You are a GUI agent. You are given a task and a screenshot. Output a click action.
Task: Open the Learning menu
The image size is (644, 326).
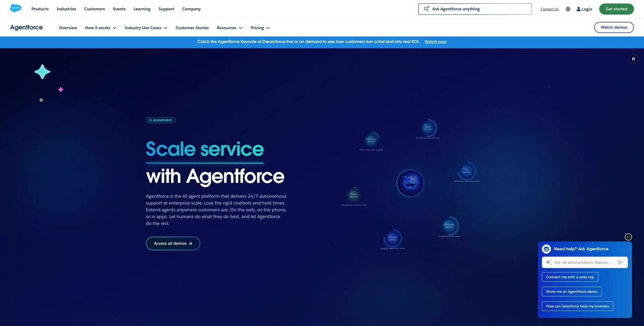pyautogui.click(x=142, y=9)
